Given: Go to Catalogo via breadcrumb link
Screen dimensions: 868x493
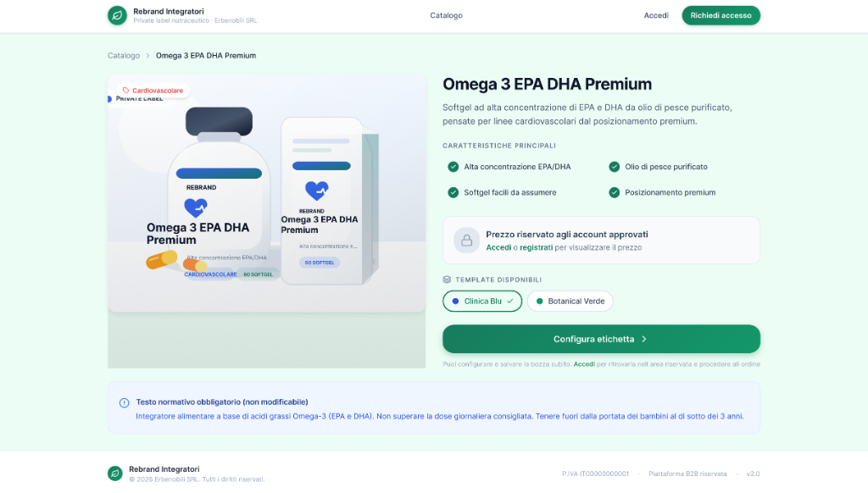Looking at the screenshot, I should (124, 55).
